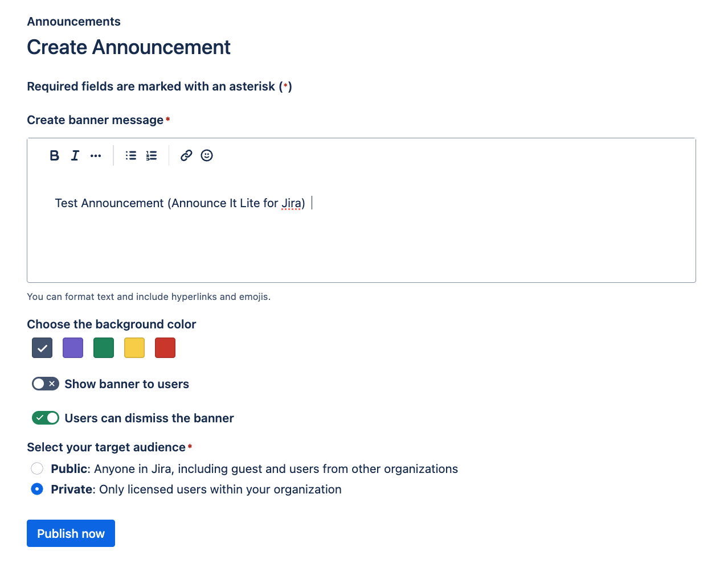This screenshot has height=572, width=728.
Task: Enable the Show banner to users toggle
Action: [x=46, y=384]
